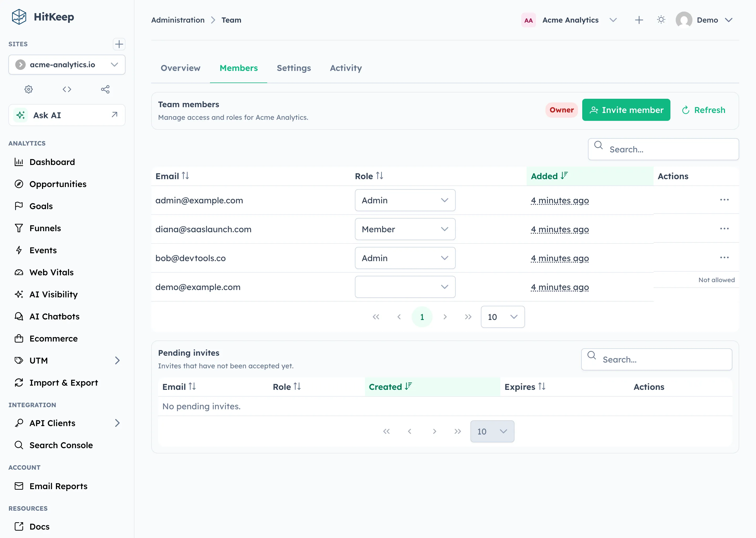
Task: Go to previous page of members
Action: pos(399,317)
